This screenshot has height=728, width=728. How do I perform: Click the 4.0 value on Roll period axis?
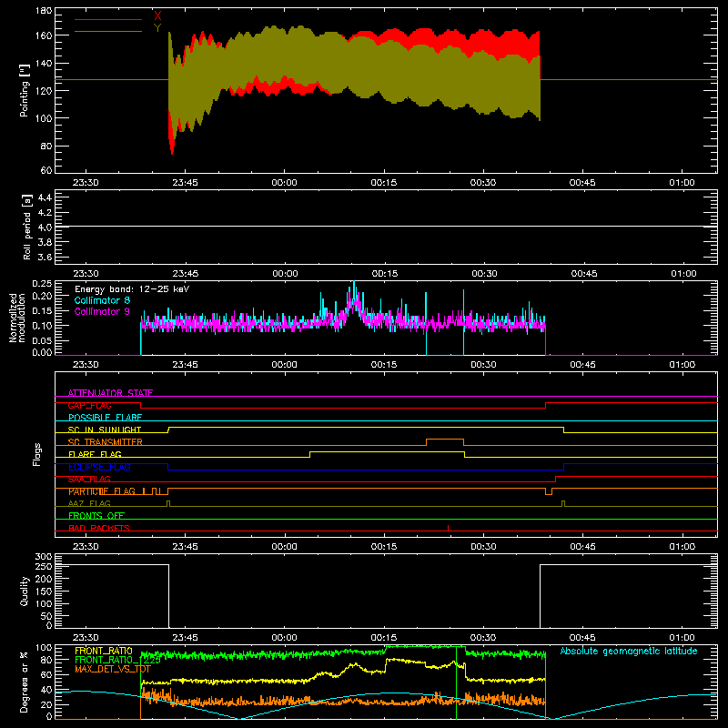[45, 227]
